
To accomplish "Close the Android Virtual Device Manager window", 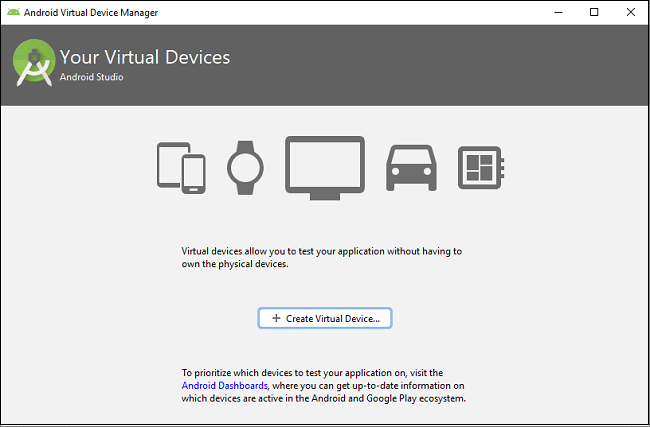I will coord(632,12).
